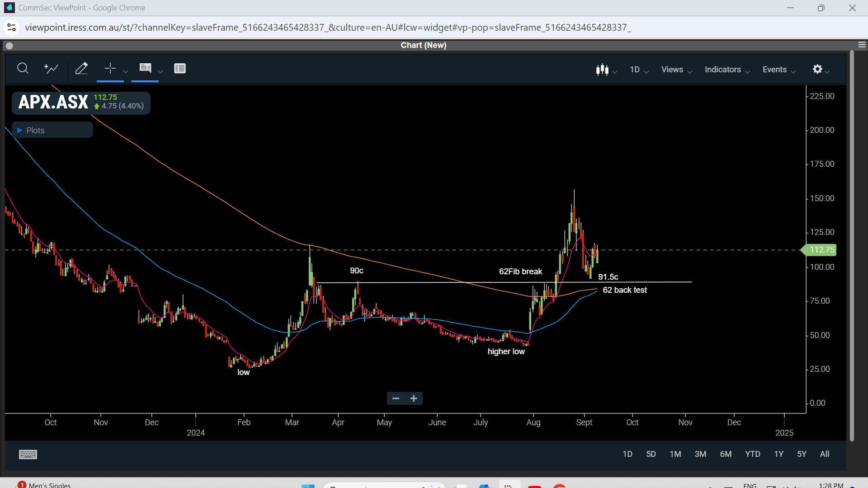Click the Men's Singles taskbar widget
Image resolution: width=868 pixels, height=488 pixels.
(43, 484)
